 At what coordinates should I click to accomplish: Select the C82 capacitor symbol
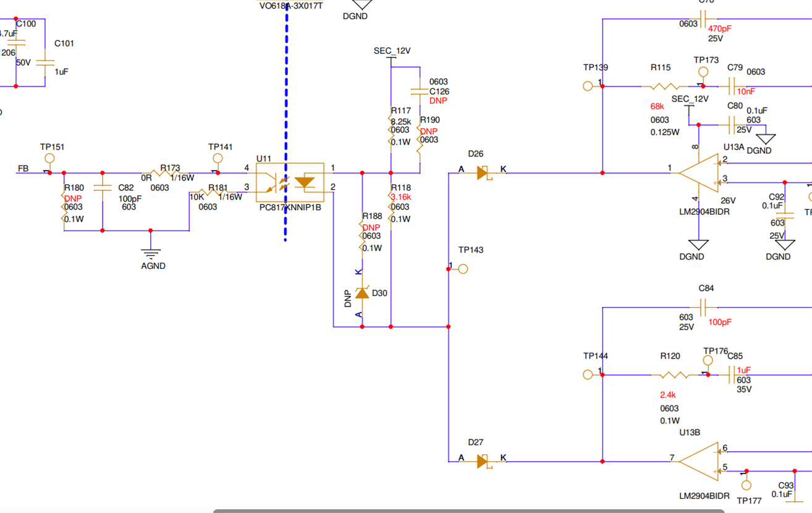click(x=102, y=187)
